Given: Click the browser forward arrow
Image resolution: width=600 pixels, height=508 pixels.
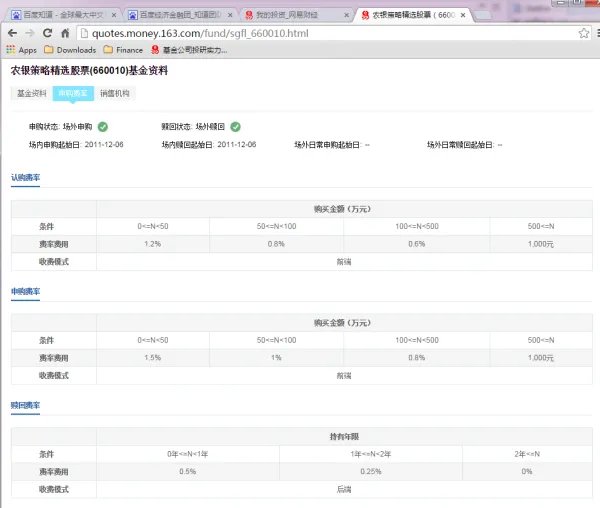Looking at the screenshot, I should pos(29,33).
